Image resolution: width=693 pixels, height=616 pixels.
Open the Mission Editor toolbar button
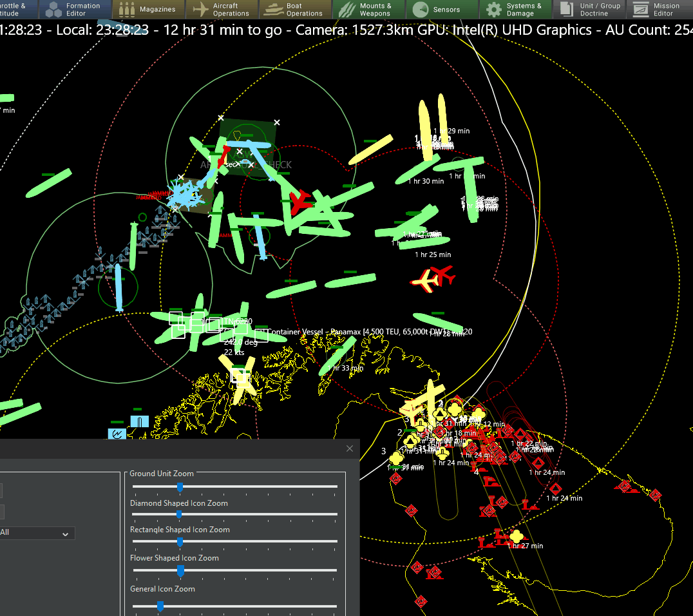[x=660, y=9]
